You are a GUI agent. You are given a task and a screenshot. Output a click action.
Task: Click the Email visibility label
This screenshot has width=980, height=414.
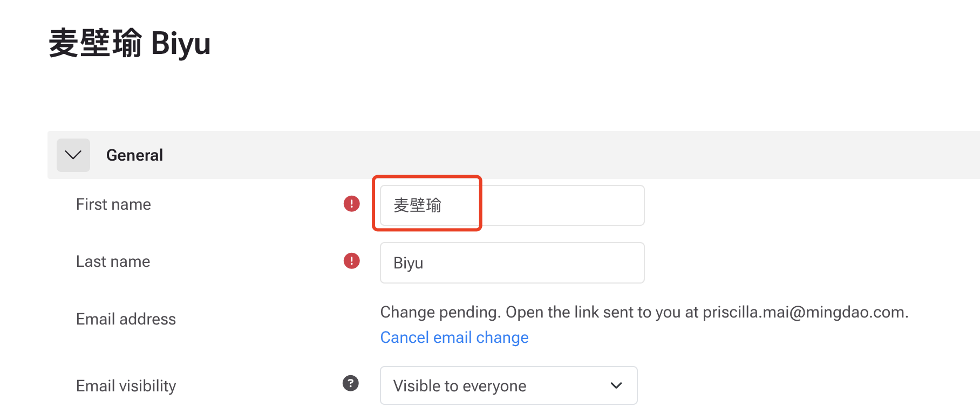point(126,386)
